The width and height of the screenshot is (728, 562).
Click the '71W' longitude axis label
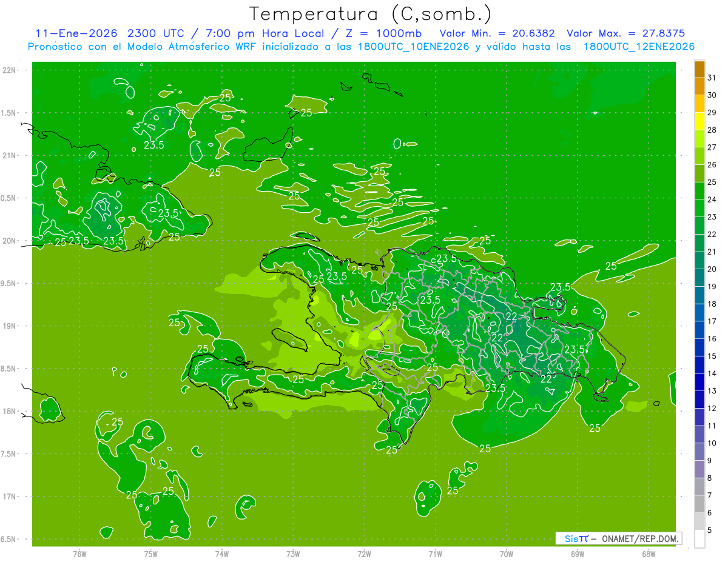[x=435, y=554]
